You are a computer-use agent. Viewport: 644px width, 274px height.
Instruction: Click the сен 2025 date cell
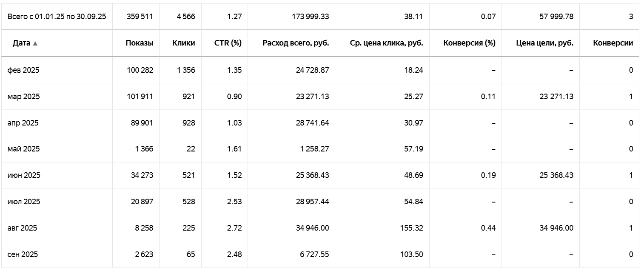coord(23,254)
